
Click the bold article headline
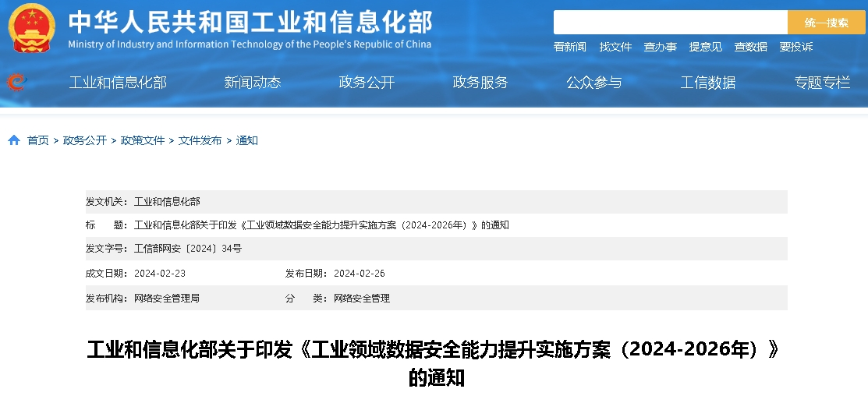[434, 364]
